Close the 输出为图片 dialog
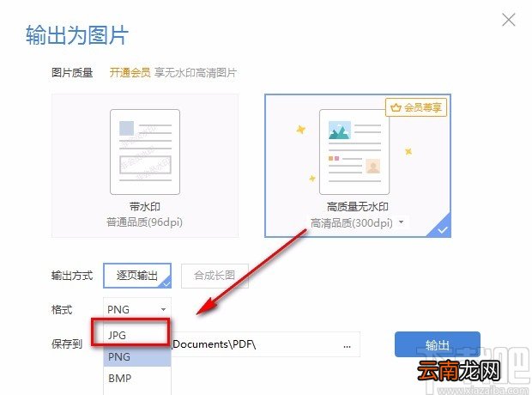This screenshot has width=532, height=395. click(509, 20)
